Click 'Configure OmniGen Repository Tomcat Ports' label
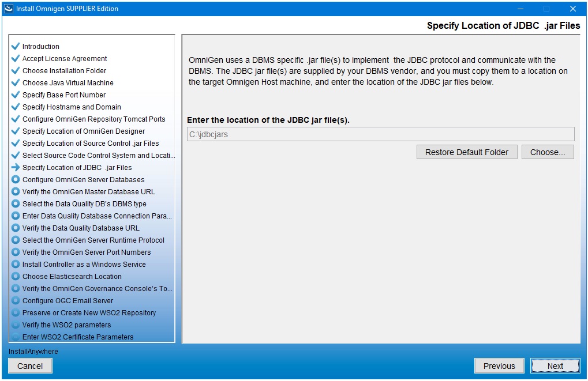This screenshot has height=381, width=588. pyautogui.click(x=93, y=119)
